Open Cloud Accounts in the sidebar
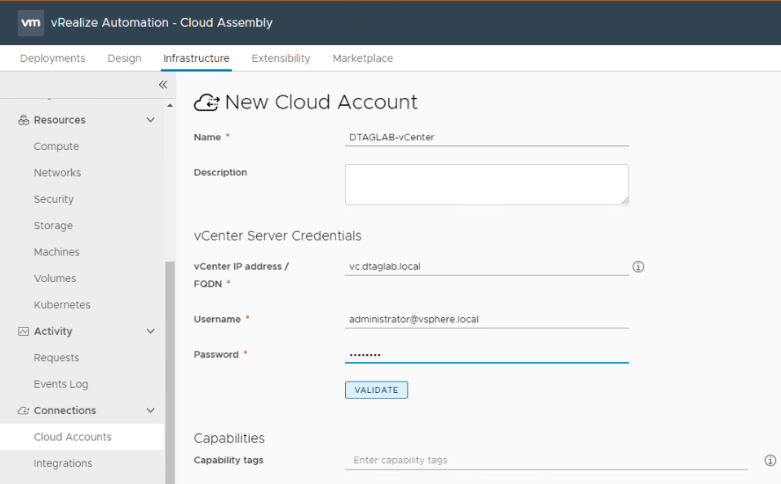Viewport: 781px width, 484px height. 72,437
